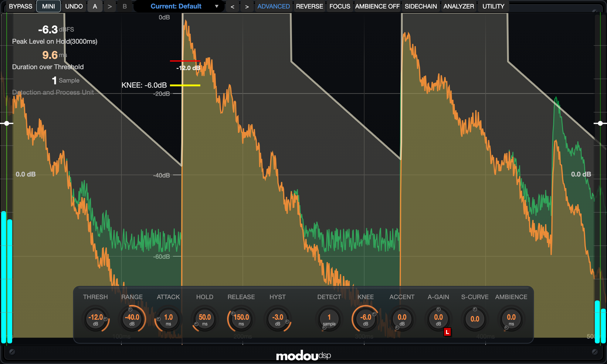This screenshot has width=607, height=364.
Task: Enable FOCUS mode
Action: [340, 6]
